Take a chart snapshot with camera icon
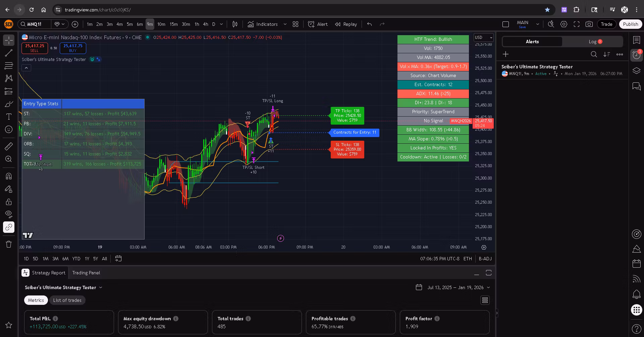Viewport: 644px width, 337px height. (x=589, y=24)
